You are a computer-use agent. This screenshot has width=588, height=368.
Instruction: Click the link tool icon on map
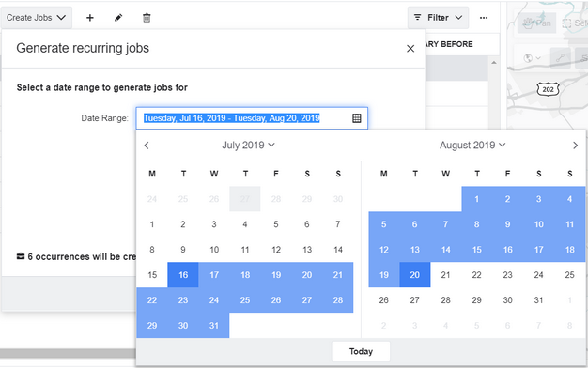(560, 58)
